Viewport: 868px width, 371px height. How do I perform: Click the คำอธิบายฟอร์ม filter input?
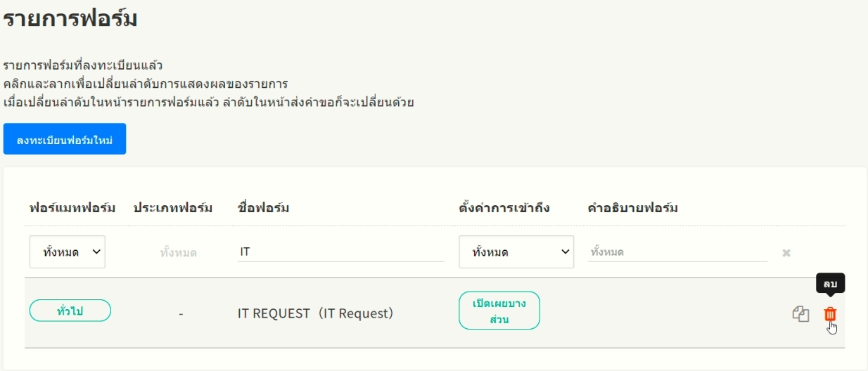[677, 252]
